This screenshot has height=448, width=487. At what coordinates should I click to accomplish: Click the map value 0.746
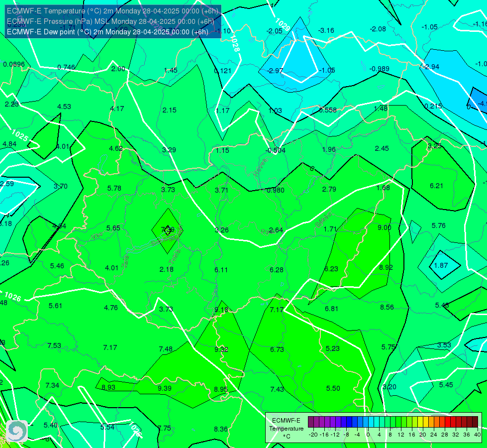click(x=66, y=67)
